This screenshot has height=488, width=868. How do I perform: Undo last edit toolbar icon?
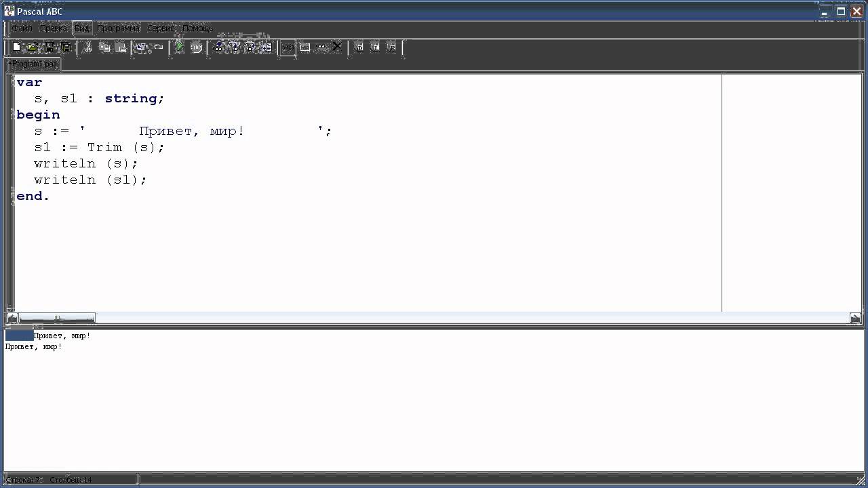(x=141, y=47)
